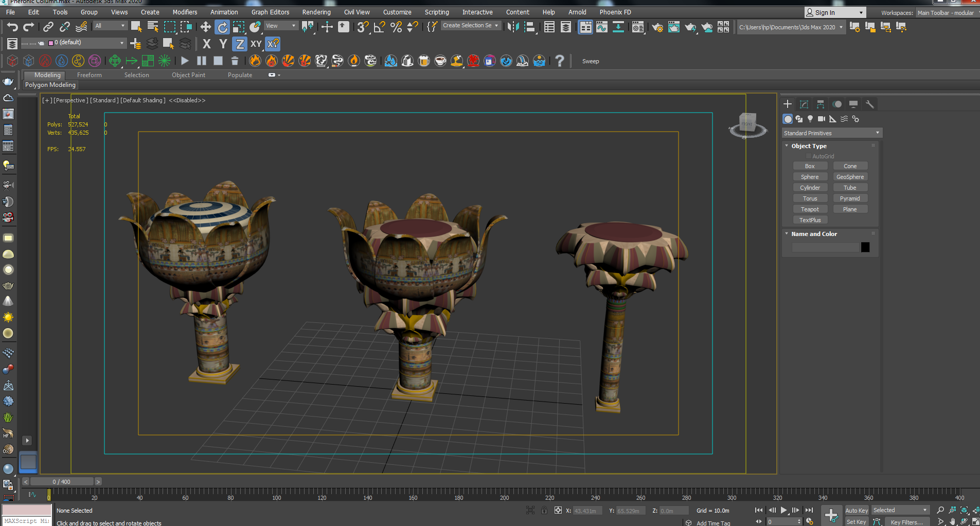
Task: Click the Key Filters button
Action: [x=906, y=521]
